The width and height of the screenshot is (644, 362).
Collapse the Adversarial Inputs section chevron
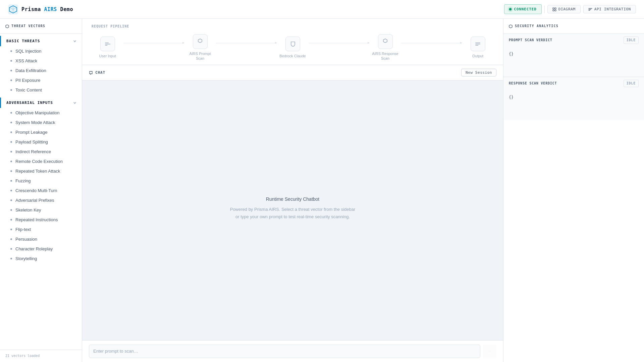75,103
